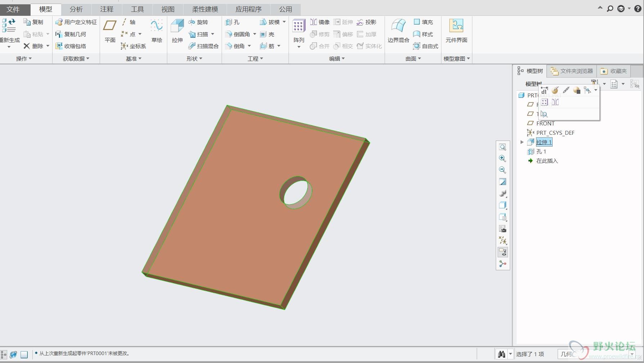Click the chain link icon in mini toolbar
The width and height of the screenshot is (644, 363).
click(566, 90)
